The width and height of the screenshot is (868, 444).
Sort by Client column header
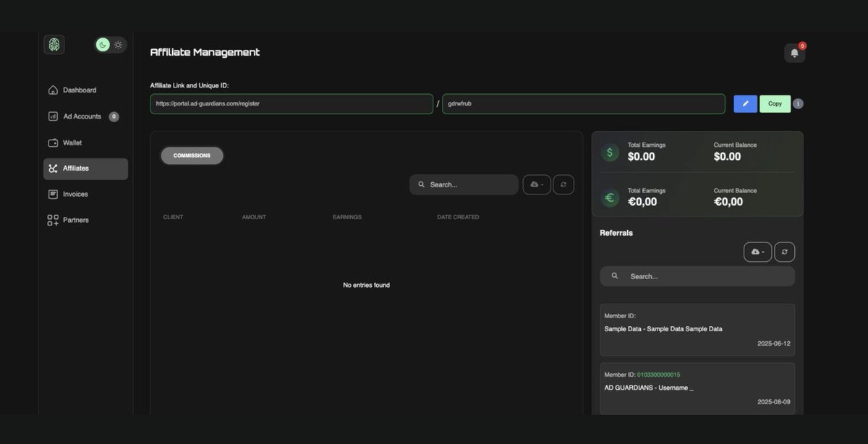click(173, 217)
